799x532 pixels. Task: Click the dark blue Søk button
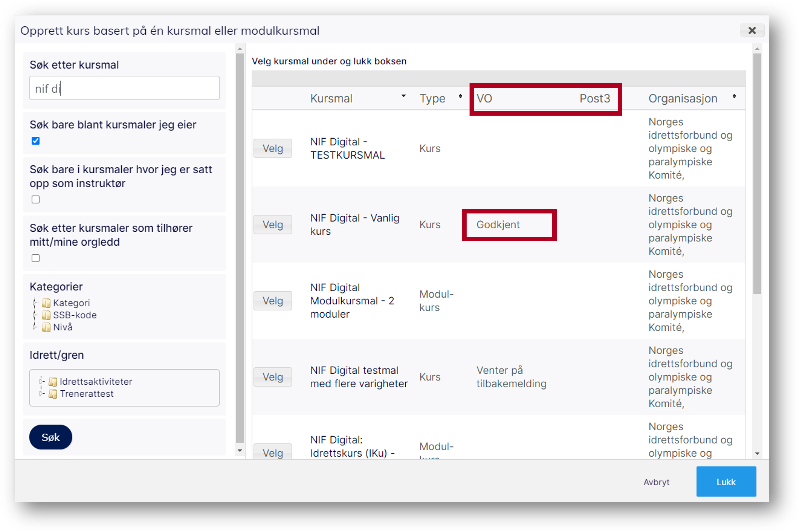[51, 437]
